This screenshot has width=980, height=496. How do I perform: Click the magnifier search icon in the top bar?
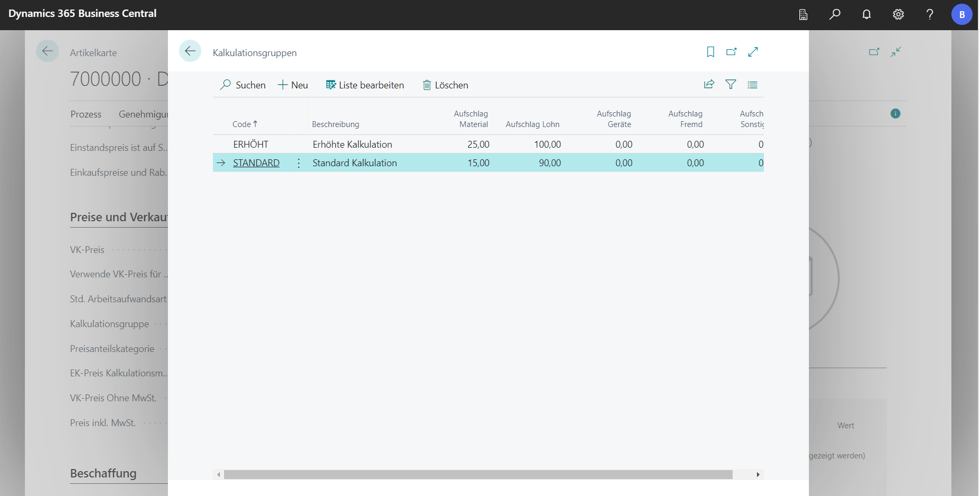click(835, 14)
